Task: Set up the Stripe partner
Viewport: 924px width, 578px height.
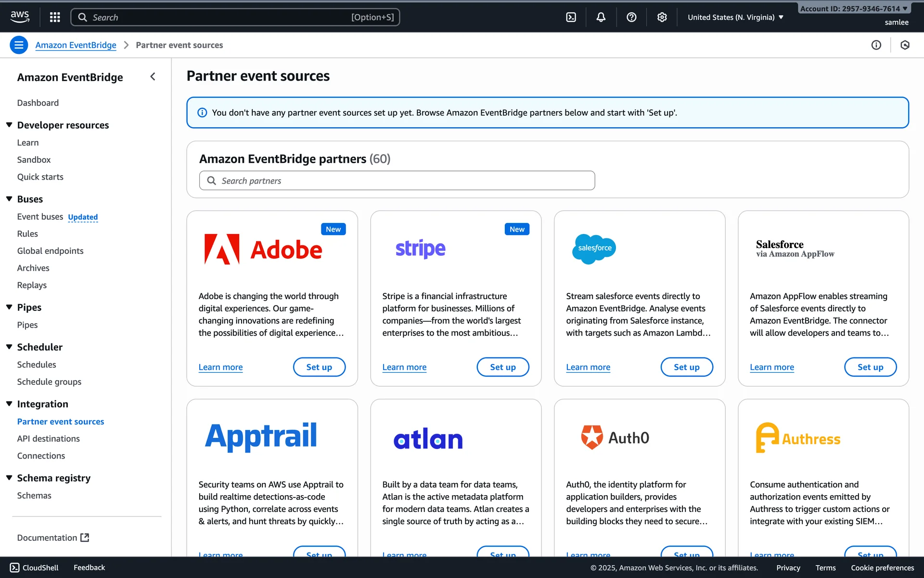Action: pyautogui.click(x=502, y=367)
